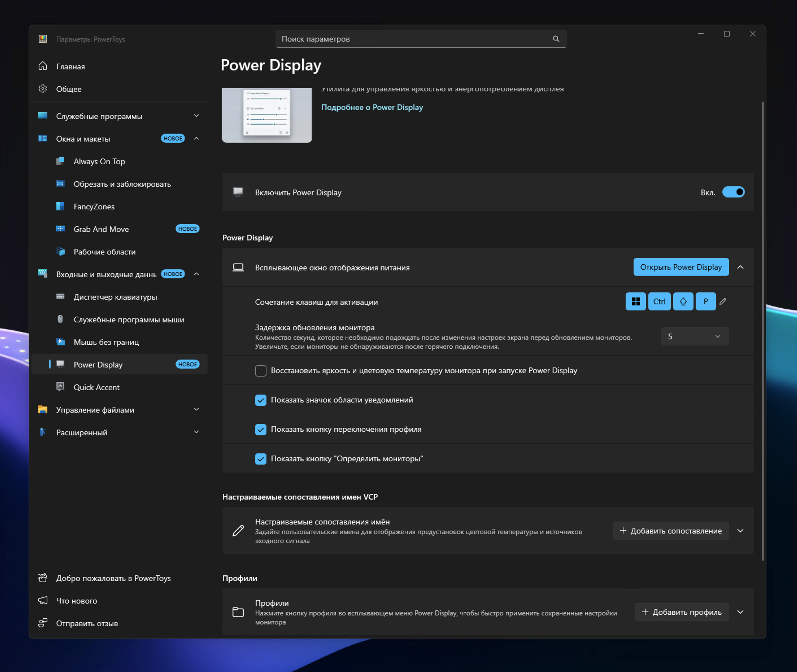Select Grab And Move in the sidebar
Screen dimensions: 797x672
click(101, 229)
